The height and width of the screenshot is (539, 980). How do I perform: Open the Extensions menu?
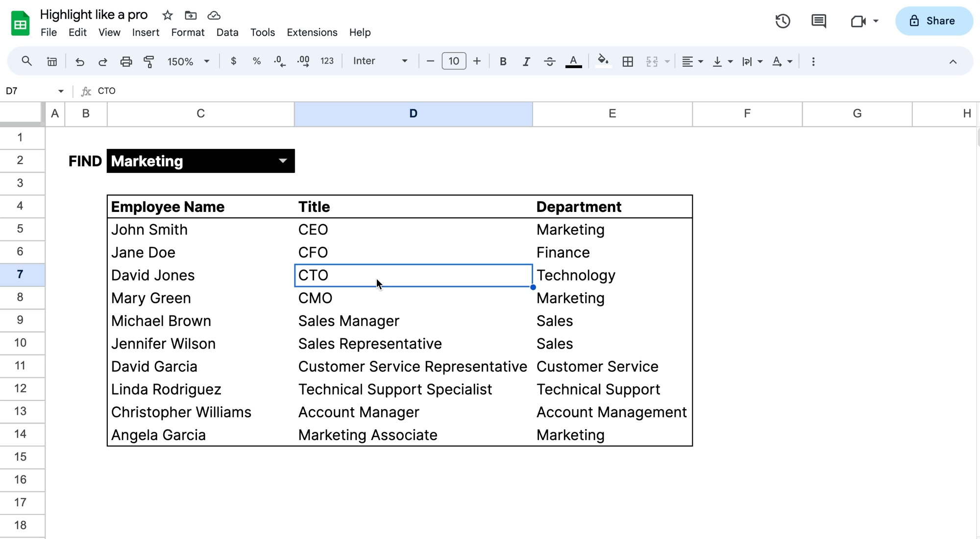[312, 32]
